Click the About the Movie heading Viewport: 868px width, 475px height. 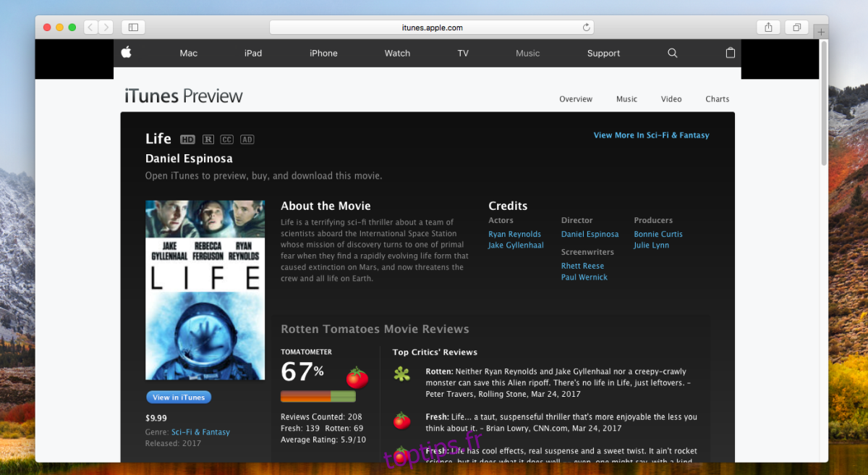point(325,206)
